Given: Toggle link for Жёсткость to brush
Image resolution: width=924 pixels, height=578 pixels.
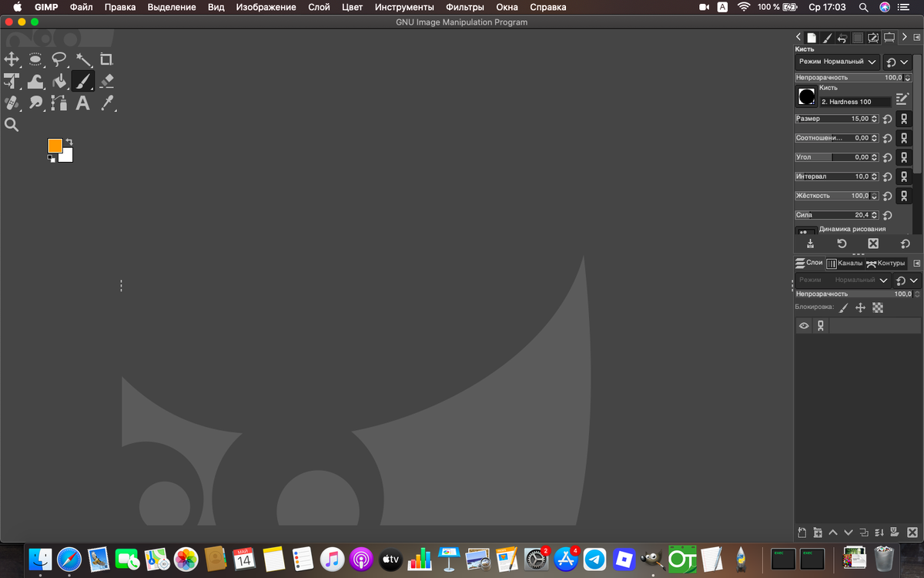Looking at the screenshot, I should [905, 196].
